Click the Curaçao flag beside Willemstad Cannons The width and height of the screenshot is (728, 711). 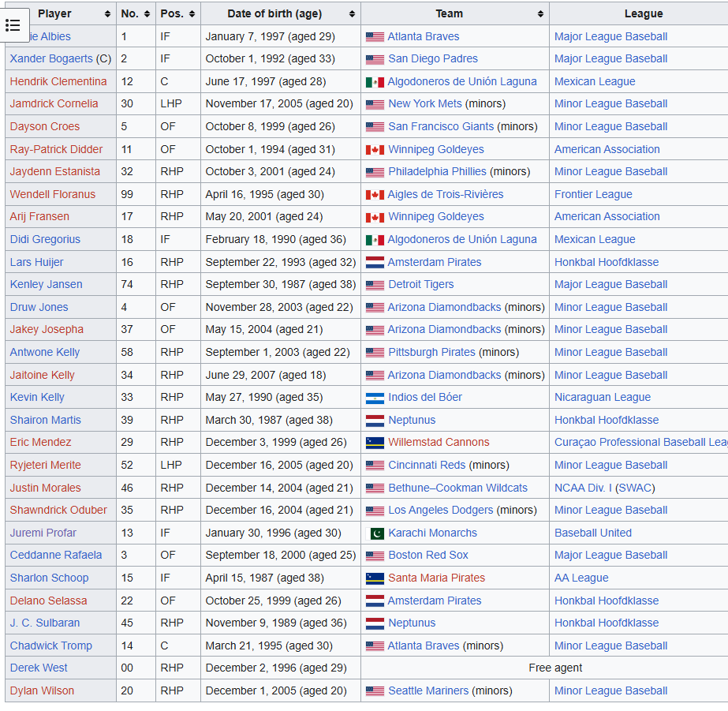point(375,443)
